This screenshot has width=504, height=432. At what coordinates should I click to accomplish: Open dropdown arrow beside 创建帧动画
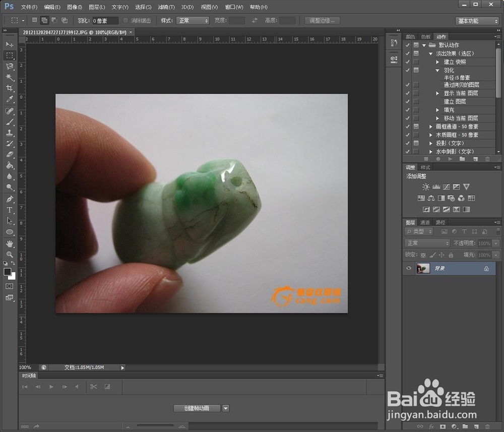pos(226,408)
